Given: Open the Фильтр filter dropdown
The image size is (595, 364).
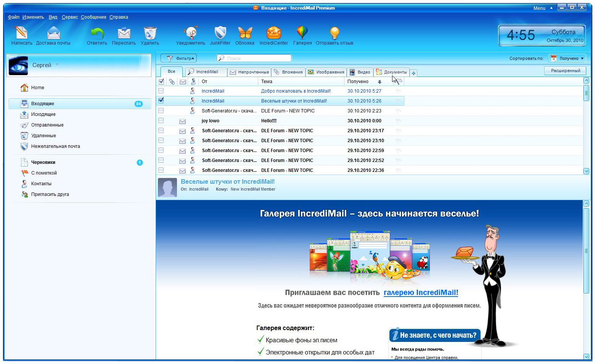Looking at the screenshot, I should pyautogui.click(x=178, y=58).
